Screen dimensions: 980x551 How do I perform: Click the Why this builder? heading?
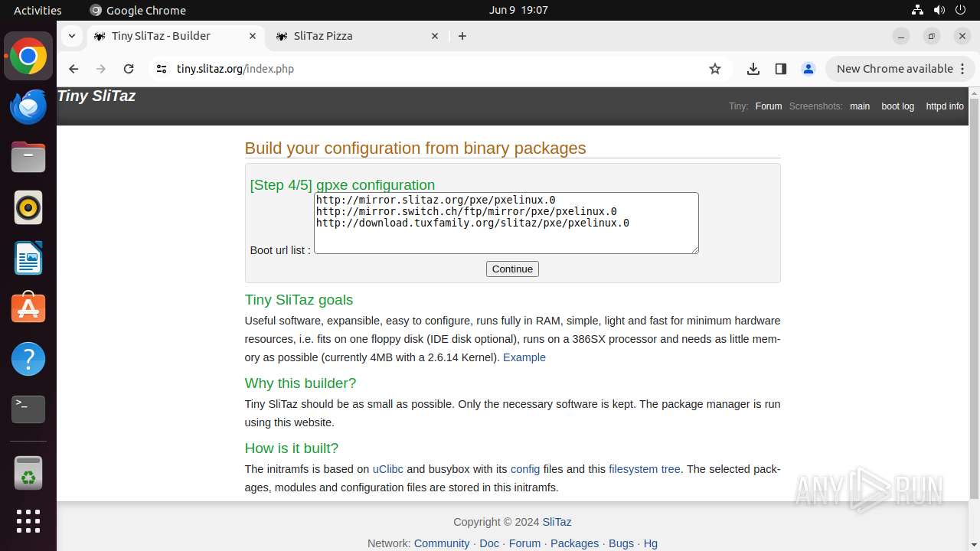(x=300, y=383)
